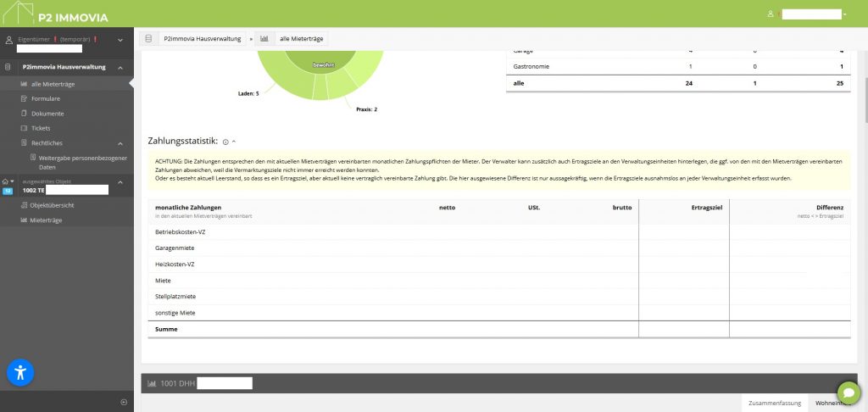
Task: Collapse the Zahlungsstatistik section chevron
Action: pyautogui.click(x=234, y=141)
